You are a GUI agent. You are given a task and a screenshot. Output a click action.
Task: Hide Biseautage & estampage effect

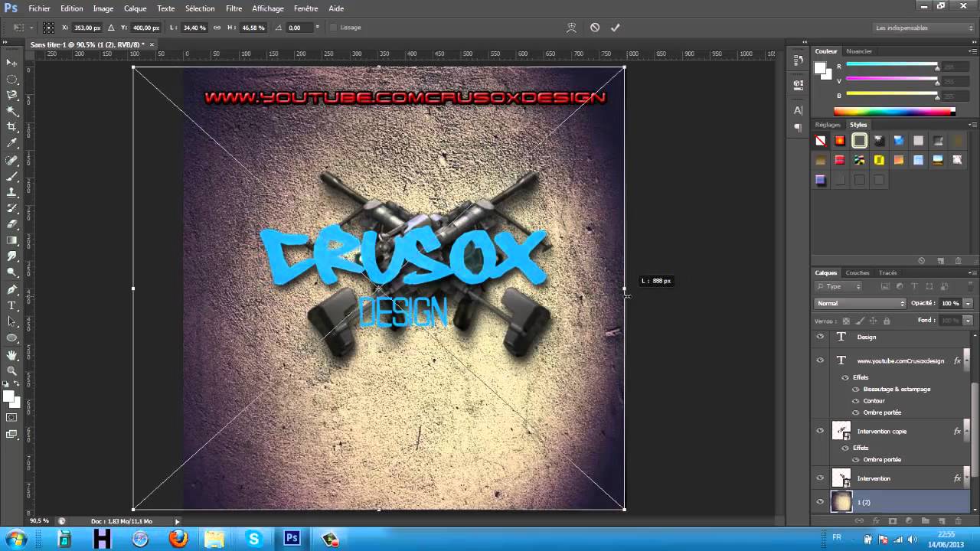(x=856, y=390)
